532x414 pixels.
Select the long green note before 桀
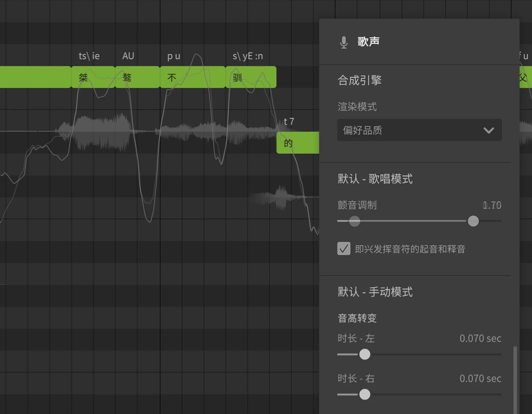[x=35, y=77]
